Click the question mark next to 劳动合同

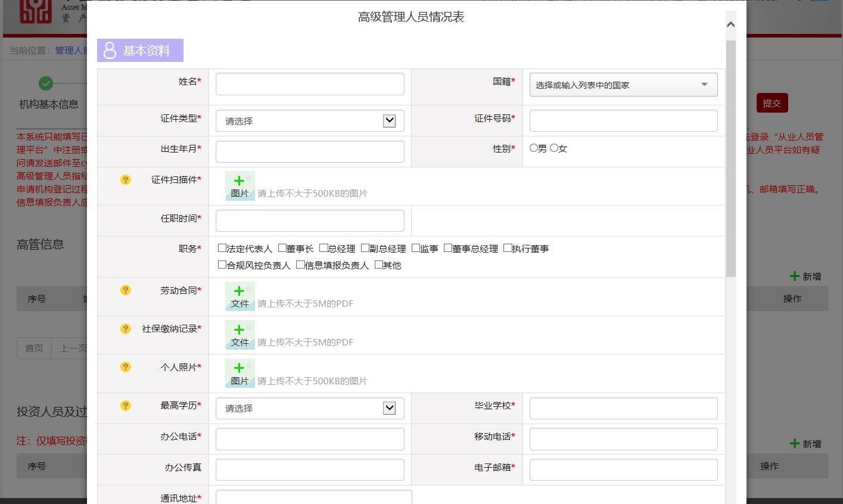[x=125, y=290]
